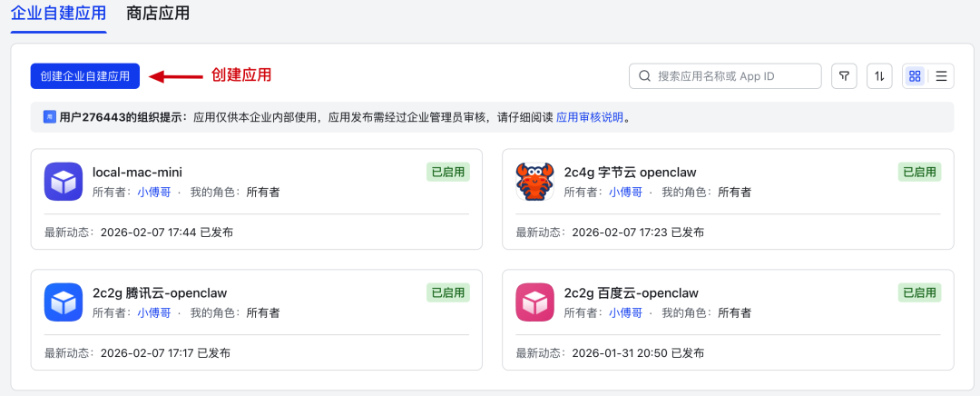
Task: Open 百度云-openclaw pink cube icon
Action: 535,302
